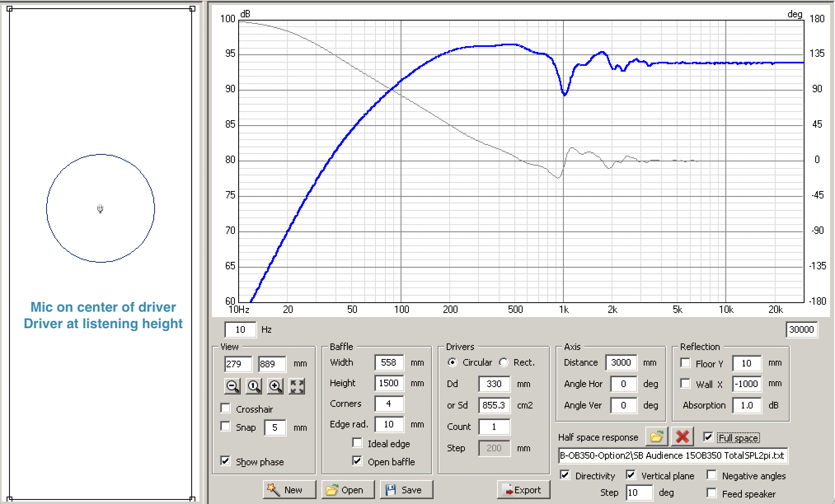This screenshot has width=835, height=504.
Task: Click the zoom in magnifier icon
Action: pos(275,386)
